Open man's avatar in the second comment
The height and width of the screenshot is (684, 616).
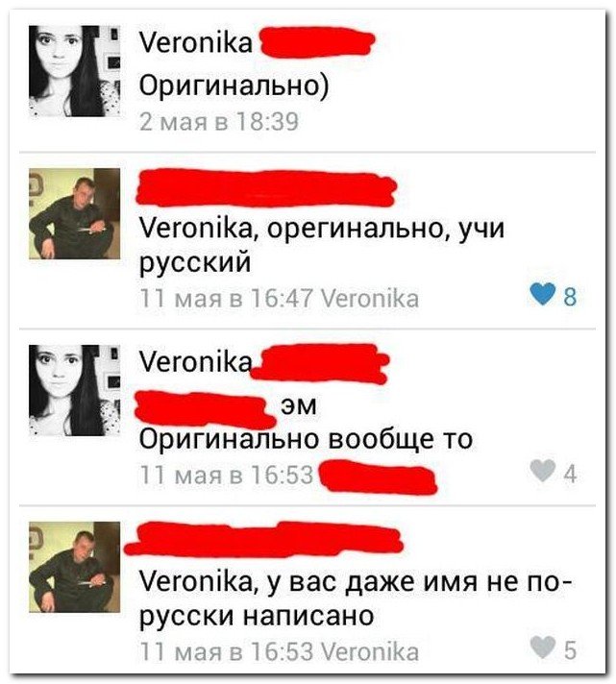point(75,213)
